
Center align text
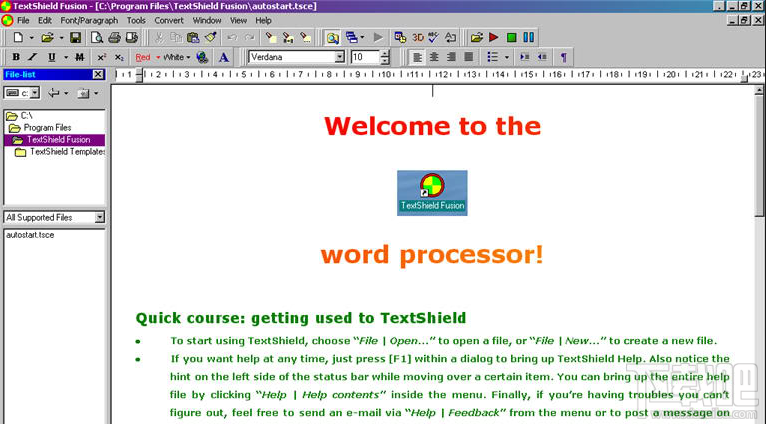[x=434, y=57]
